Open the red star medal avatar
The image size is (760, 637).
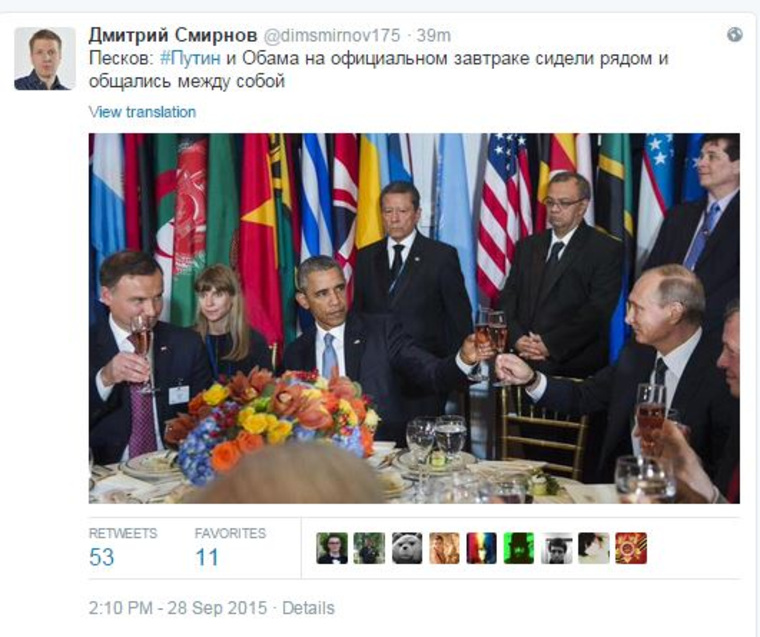click(x=631, y=548)
